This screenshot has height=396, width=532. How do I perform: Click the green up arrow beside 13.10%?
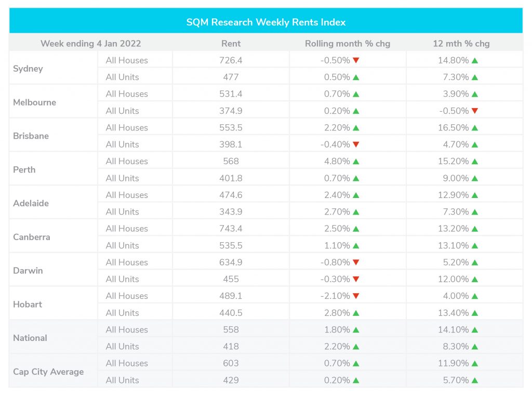475,246
